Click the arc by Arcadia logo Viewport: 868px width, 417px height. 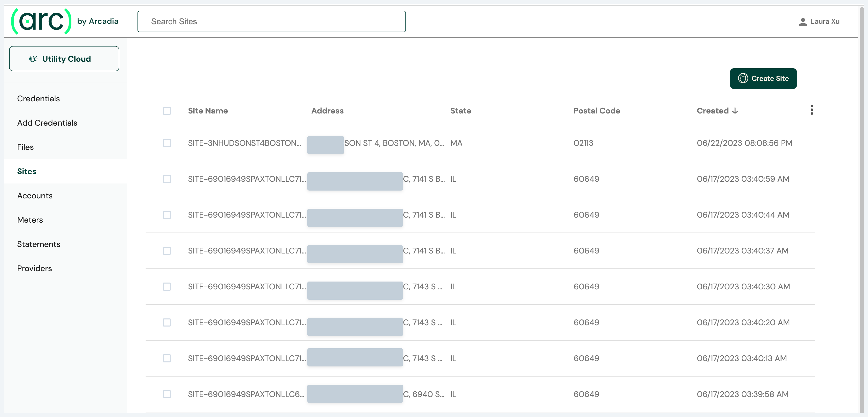tap(64, 21)
